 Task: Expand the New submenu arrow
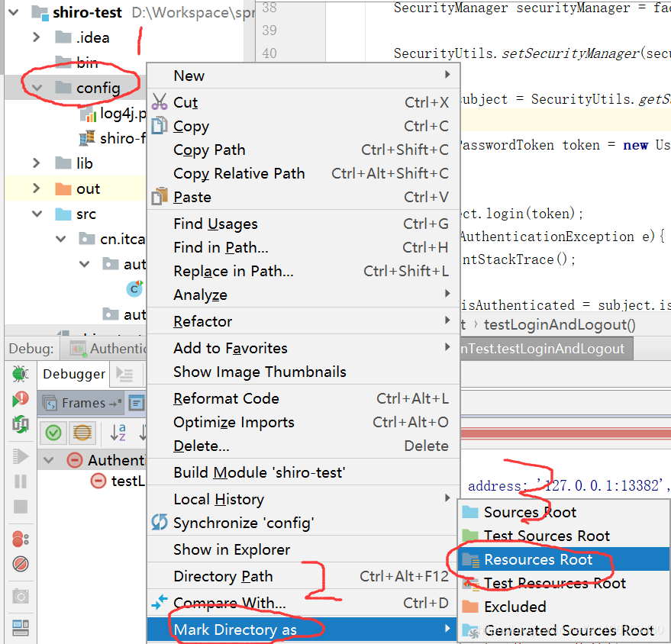click(x=448, y=76)
